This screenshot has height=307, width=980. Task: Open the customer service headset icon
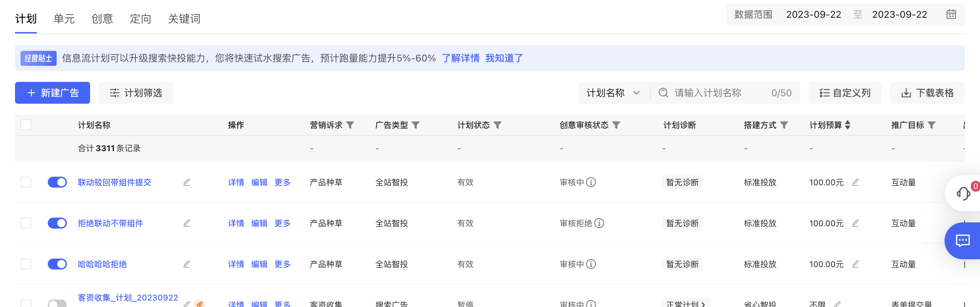click(x=964, y=193)
